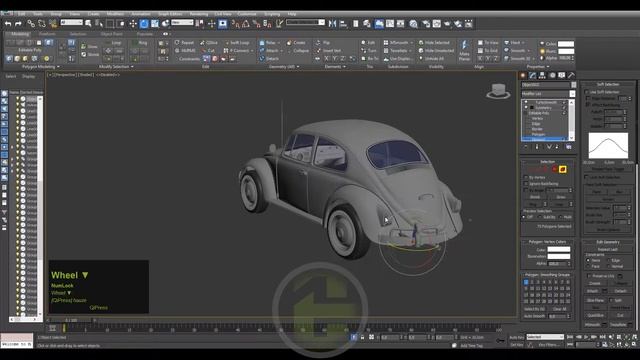Click the Make Planar ribbon icon
Screen dimensions: 640x360
464,50
